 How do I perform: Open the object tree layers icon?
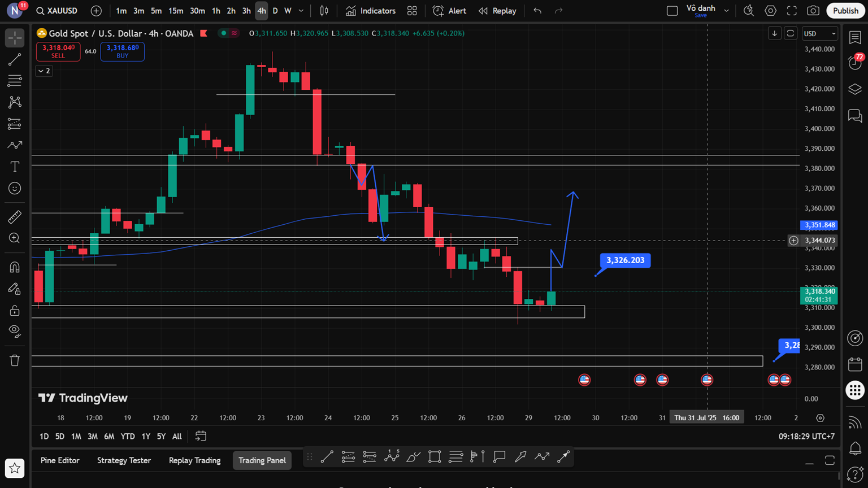855,89
